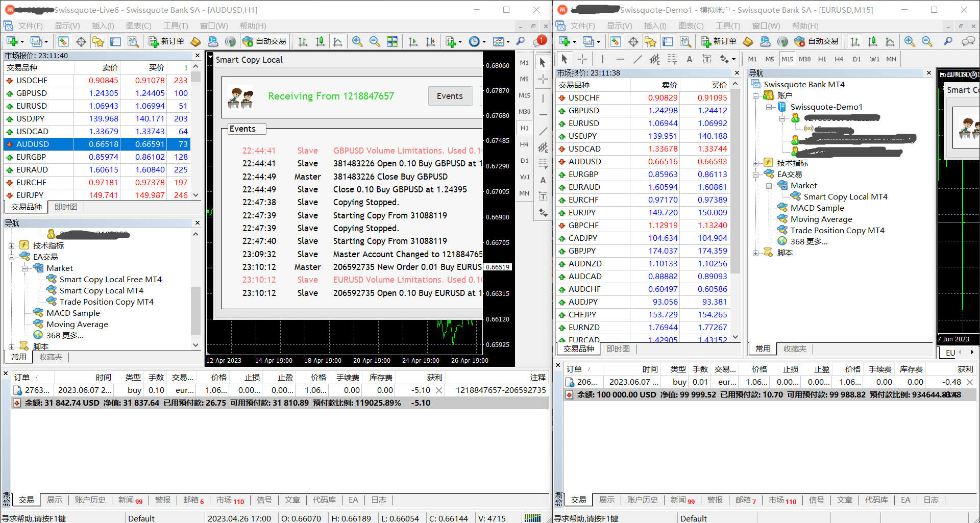Select the text A tool beside the AUDUSD chart
980x523 pixels.
click(543, 180)
